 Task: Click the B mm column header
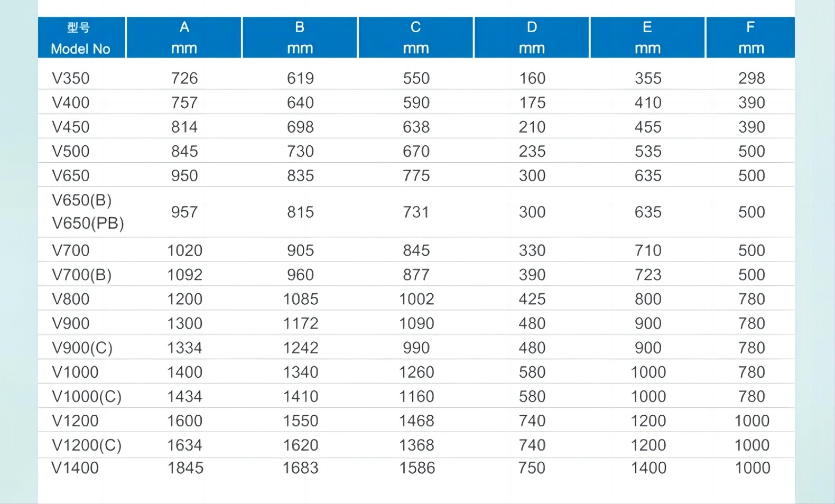pos(300,38)
